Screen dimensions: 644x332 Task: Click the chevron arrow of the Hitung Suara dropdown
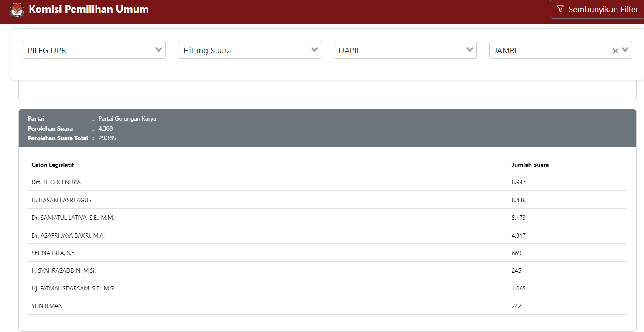click(x=314, y=50)
